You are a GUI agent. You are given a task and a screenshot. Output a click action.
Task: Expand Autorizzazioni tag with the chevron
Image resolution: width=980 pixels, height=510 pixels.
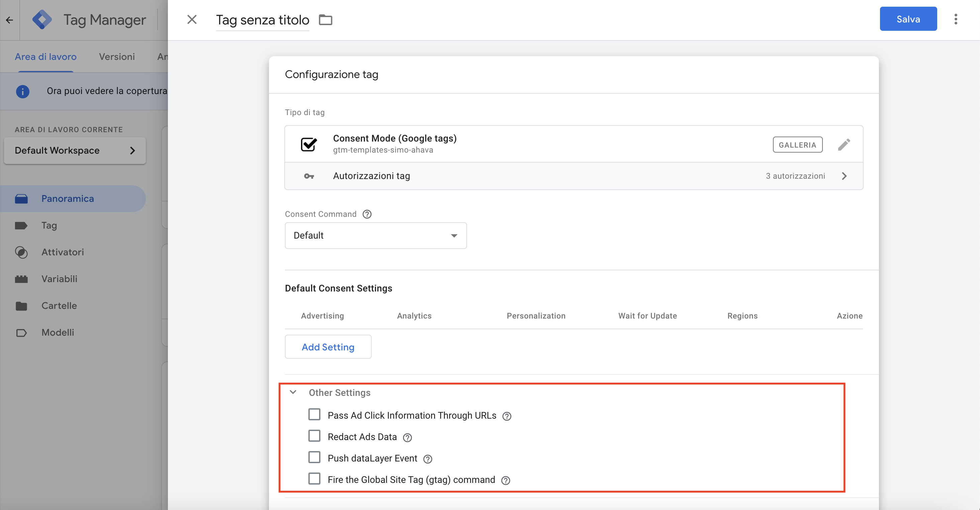pos(844,176)
